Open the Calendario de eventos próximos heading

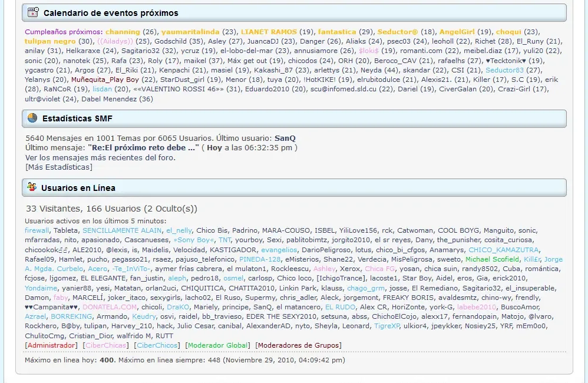point(111,13)
